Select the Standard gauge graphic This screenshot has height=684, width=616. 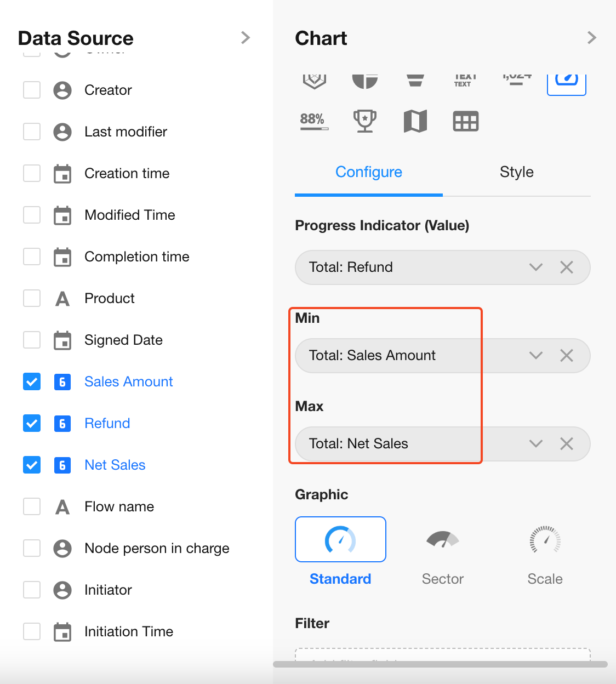tap(340, 540)
